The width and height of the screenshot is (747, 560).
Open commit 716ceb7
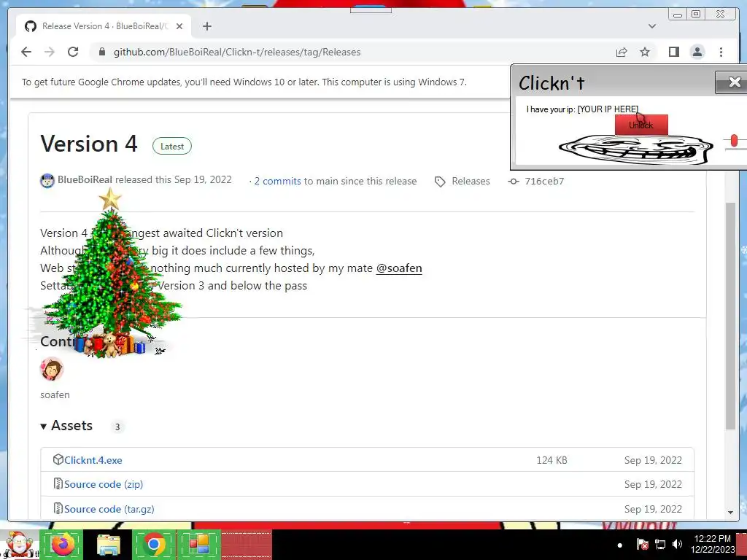tap(544, 181)
